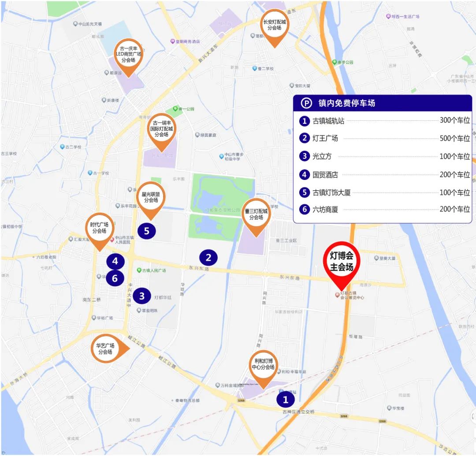Click the 曹步公园 green marker
476x456 pixels.
(x=335, y=62)
